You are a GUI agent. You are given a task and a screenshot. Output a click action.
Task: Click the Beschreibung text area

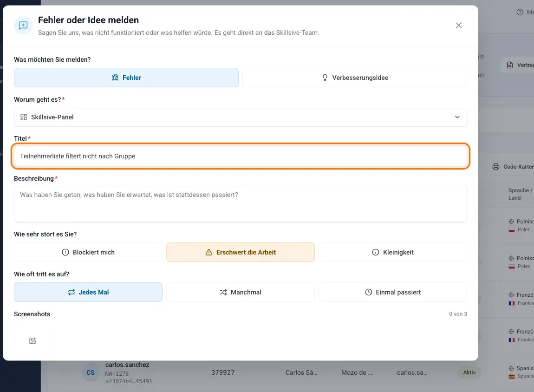pos(241,204)
